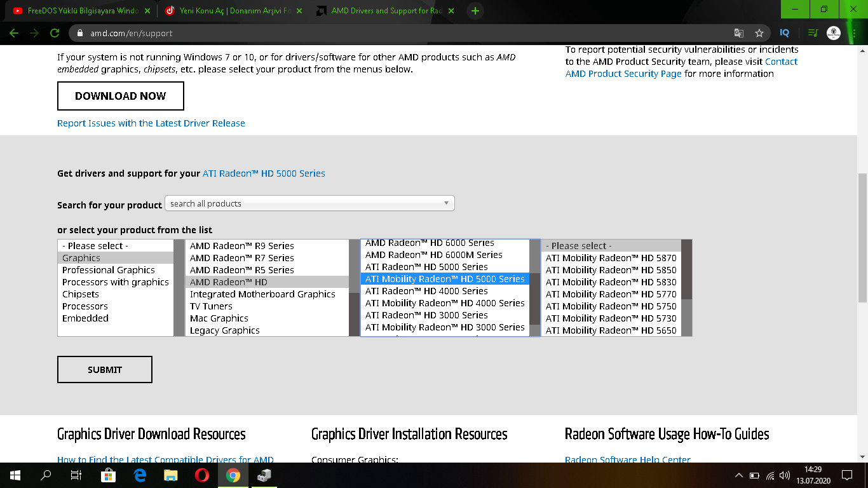The height and width of the screenshot is (488, 868).
Task: Go forward with the browser forward arrow
Action: (34, 33)
